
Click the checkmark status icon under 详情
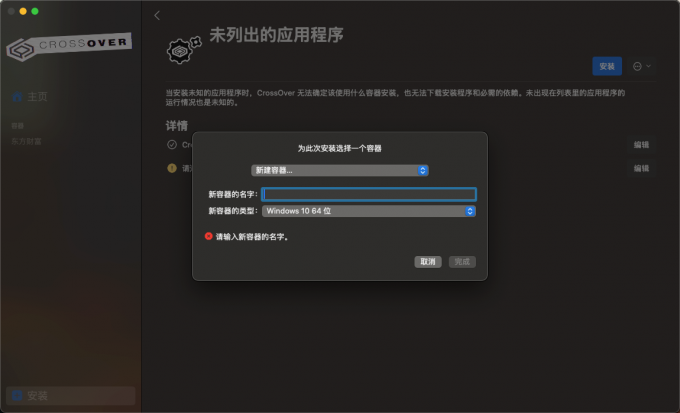(x=172, y=144)
